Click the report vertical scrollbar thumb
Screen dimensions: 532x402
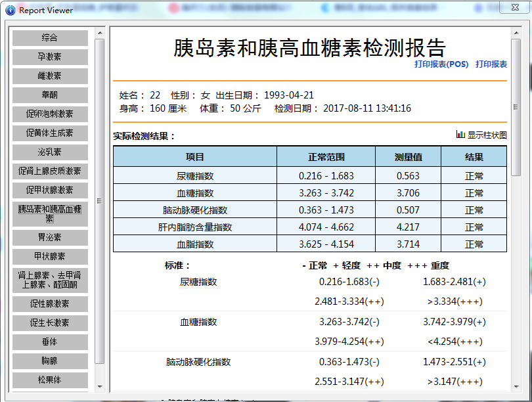pyautogui.click(x=516, y=107)
